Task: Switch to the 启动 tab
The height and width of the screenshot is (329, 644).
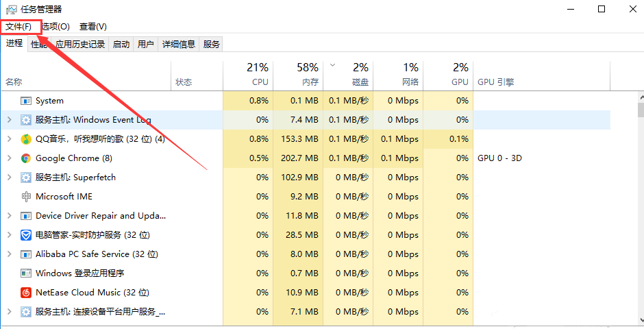Action: (121, 45)
